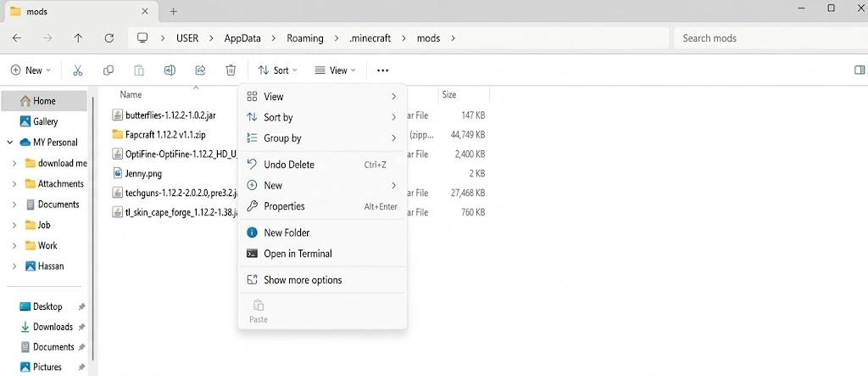The image size is (868, 376).
Task: Choose Show more options
Action: pos(322,280)
